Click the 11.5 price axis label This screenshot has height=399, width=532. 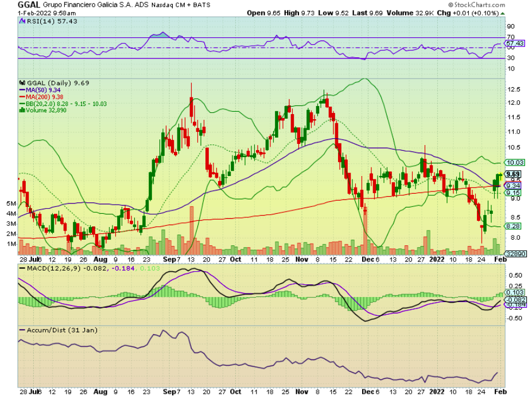(x=514, y=117)
